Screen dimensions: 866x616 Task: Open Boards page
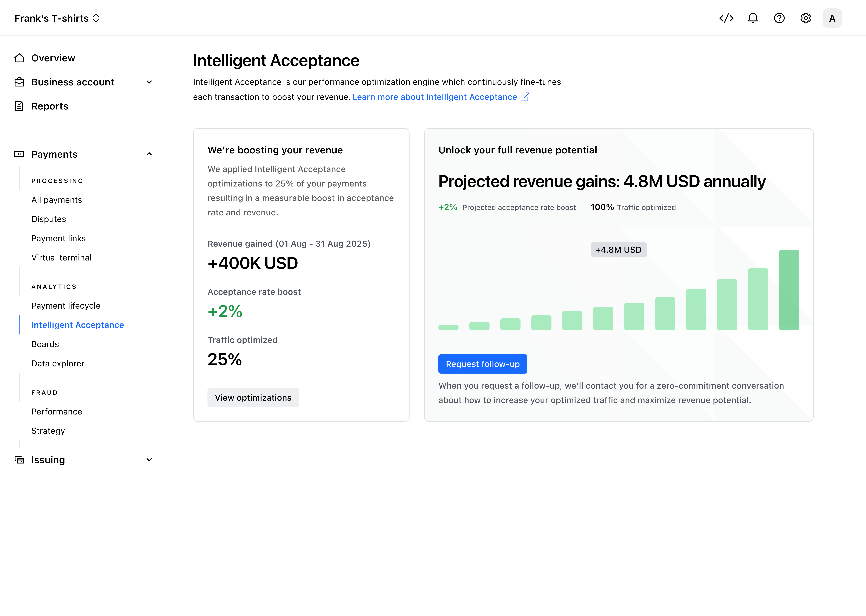point(45,344)
